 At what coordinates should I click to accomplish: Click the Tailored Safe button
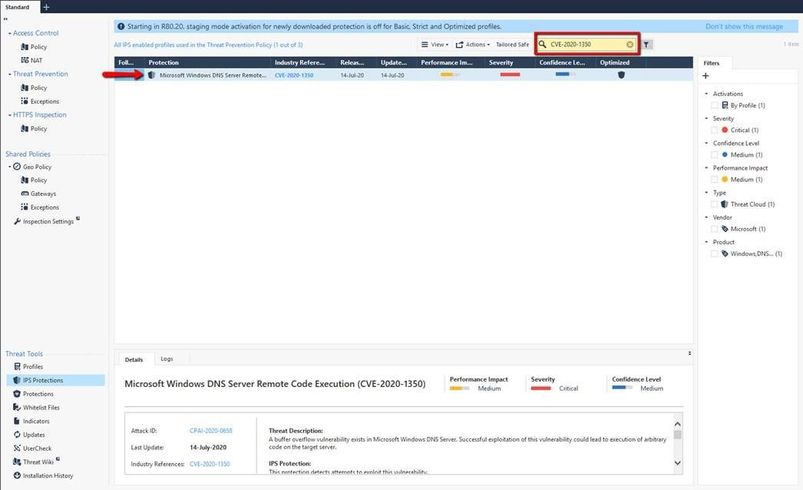512,45
